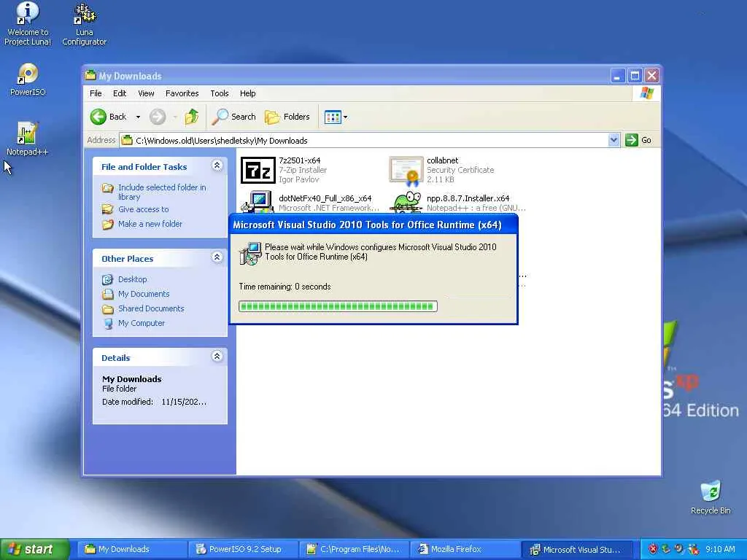The image size is (747, 560).
Task: Select 7z2501-x64 installer file icon
Action: click(258, 171)
